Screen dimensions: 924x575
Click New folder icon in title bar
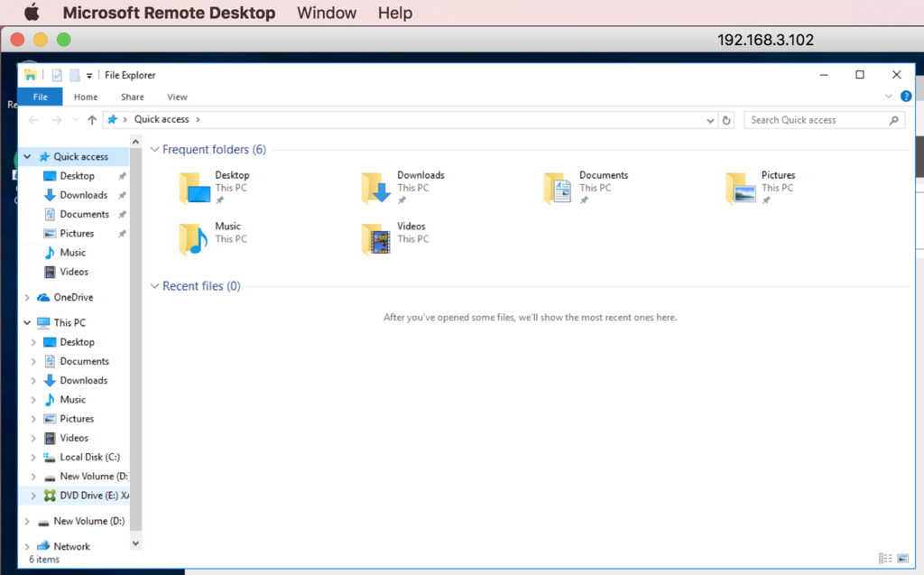(75, 75)
